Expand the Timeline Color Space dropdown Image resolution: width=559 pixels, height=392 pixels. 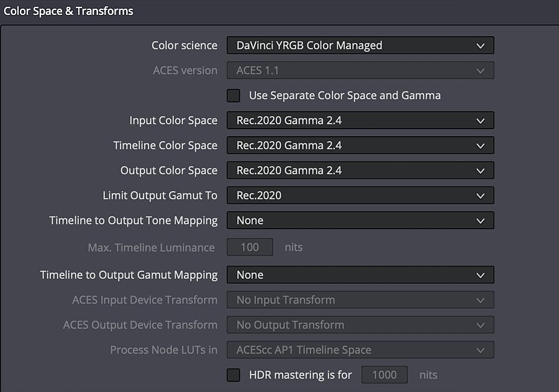(x=360, y=145)
